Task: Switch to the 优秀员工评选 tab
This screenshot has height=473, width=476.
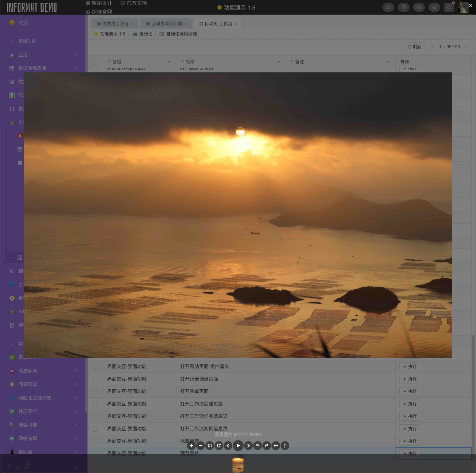Action: pyautogui.click(x=115, y=24)
